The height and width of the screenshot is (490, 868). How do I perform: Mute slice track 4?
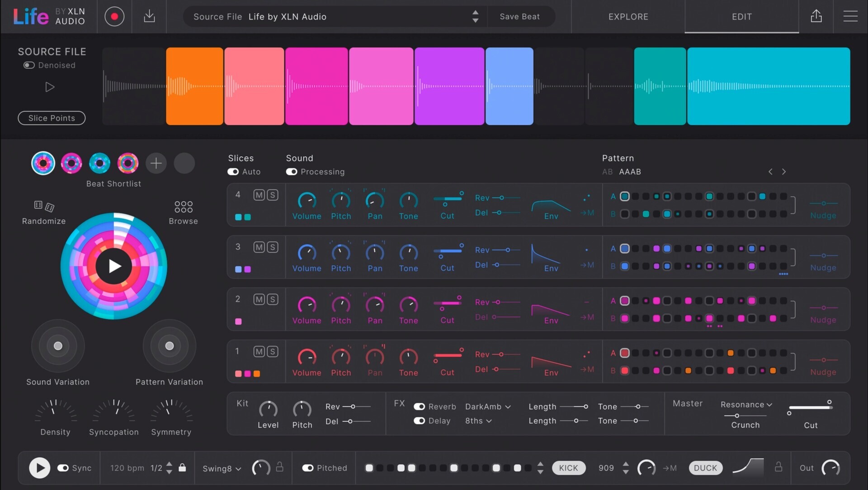click(x=259, y=195)
